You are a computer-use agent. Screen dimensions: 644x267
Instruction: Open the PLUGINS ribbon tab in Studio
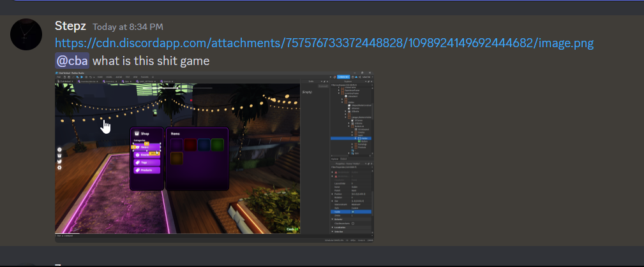[x=145, y=77]
